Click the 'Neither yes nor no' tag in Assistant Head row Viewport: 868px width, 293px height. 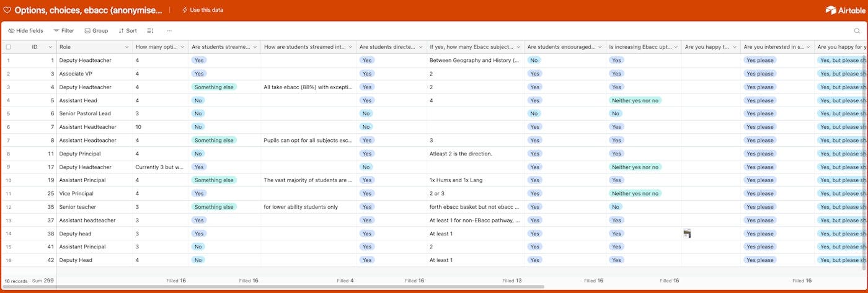tap(635, 100)
